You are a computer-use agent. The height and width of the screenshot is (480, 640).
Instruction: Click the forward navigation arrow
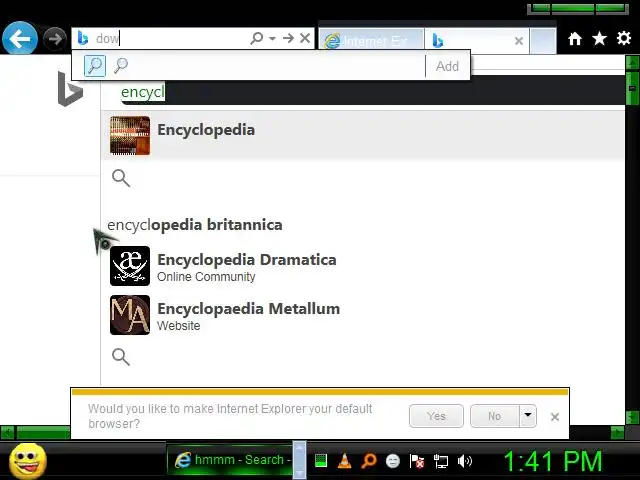tap(54, 39)
